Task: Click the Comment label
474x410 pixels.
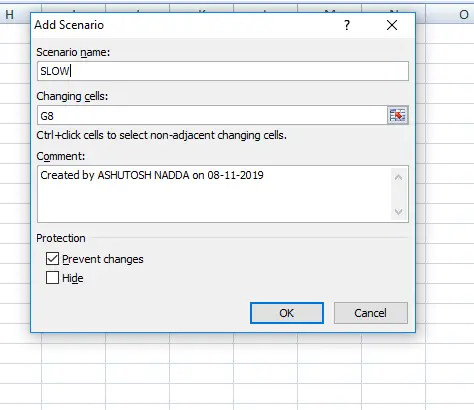Action: click(x=61, y=156)
